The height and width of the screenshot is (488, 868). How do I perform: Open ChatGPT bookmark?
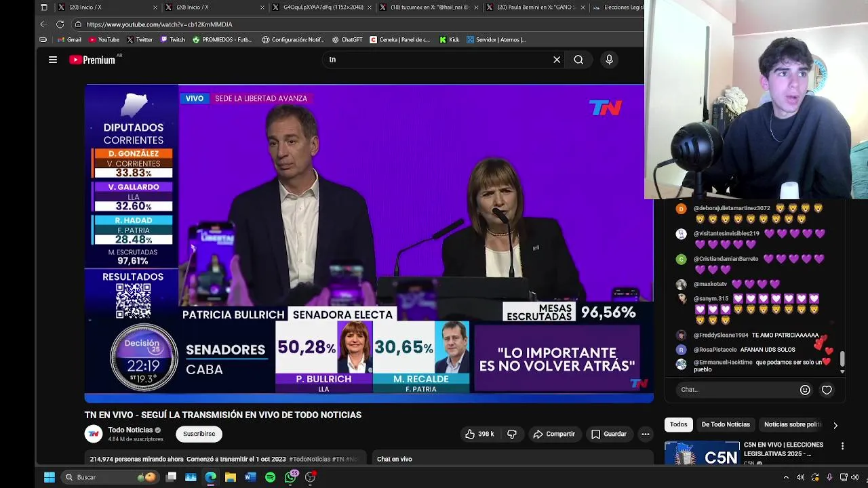[x=347, y=40]
